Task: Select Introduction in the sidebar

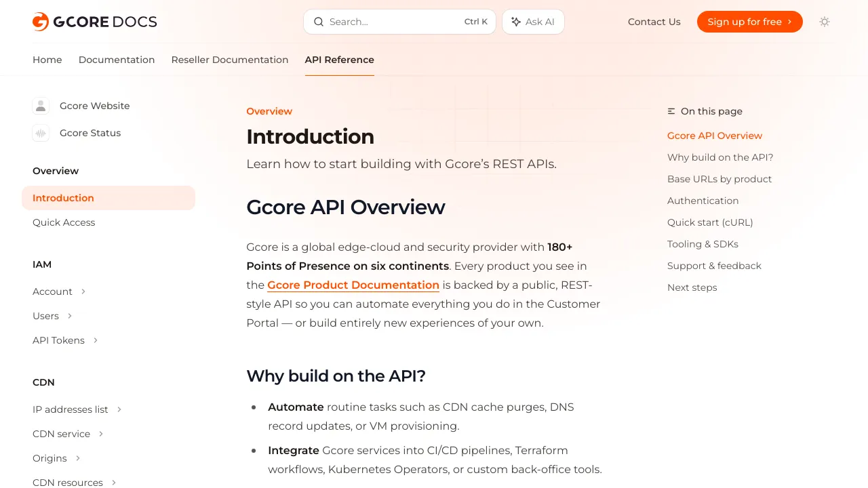Action: tap(108, 198)
